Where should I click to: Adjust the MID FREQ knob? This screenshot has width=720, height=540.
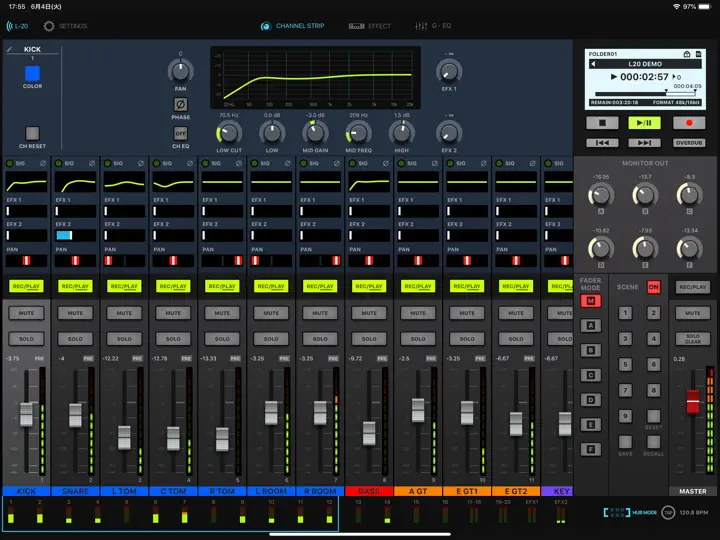[x=358, y=133]
